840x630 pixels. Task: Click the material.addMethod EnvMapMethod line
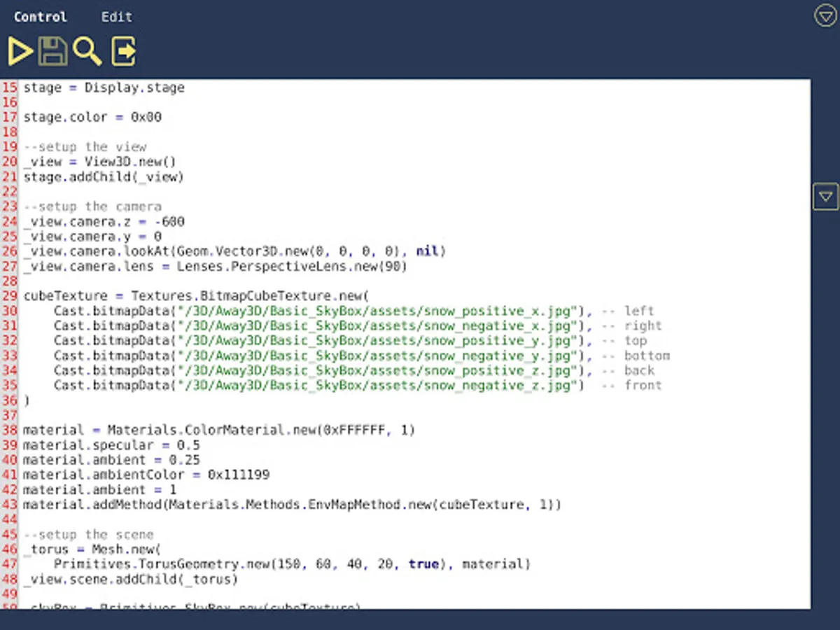click(x=292, y=505)
